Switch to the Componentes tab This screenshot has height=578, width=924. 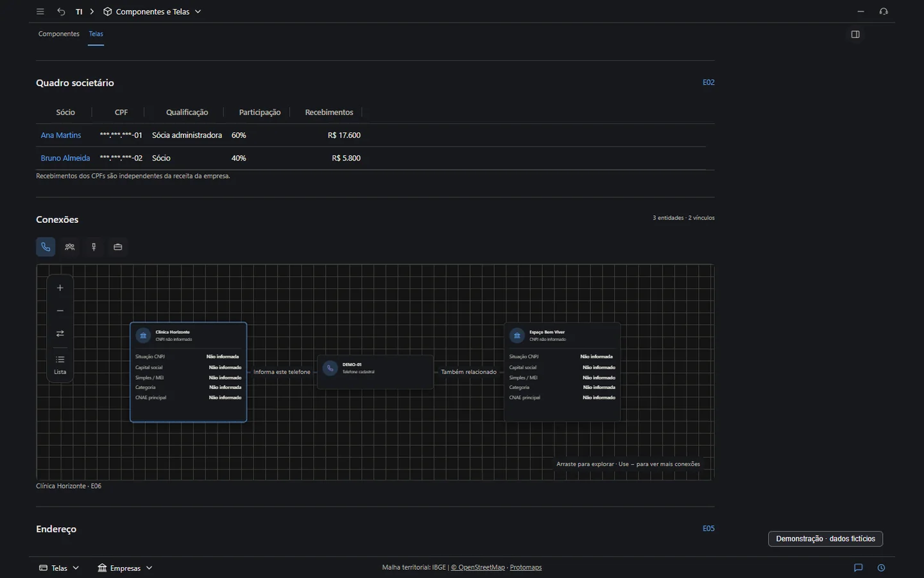click(59, 34)
